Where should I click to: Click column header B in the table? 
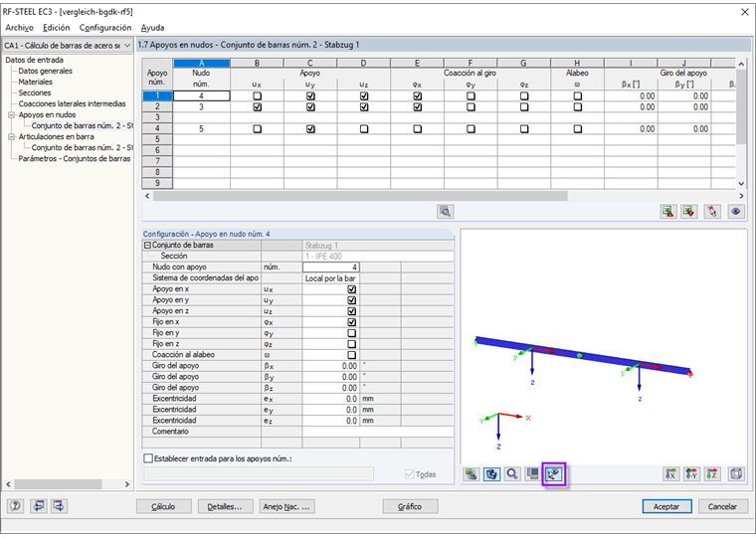[257, 64]
